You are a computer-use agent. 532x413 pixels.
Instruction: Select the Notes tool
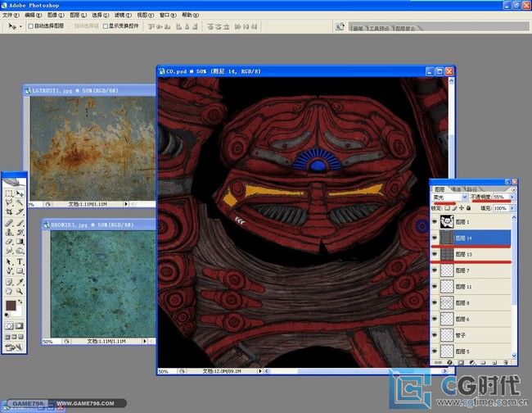pyautogui.click(x=9, y=282)
